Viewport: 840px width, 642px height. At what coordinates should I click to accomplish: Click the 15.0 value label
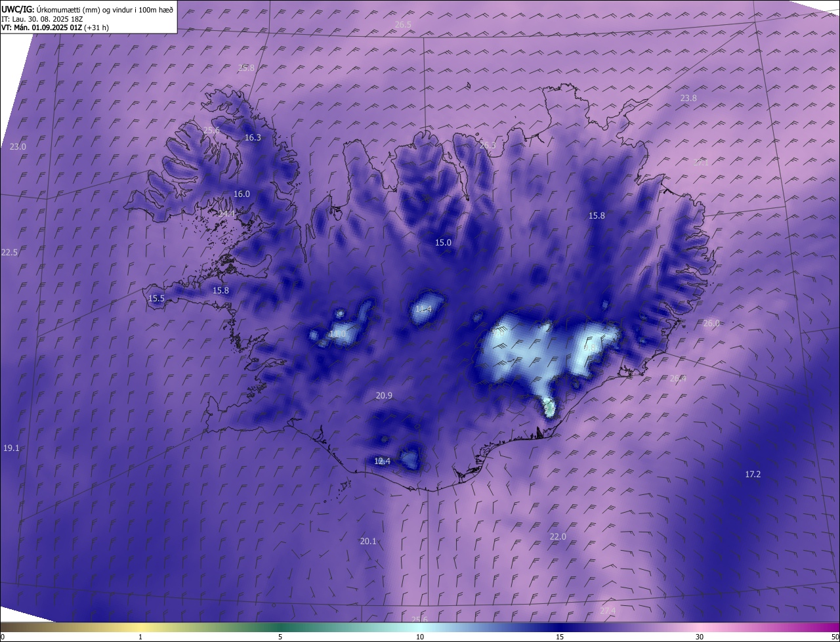[x=443, y=242]
